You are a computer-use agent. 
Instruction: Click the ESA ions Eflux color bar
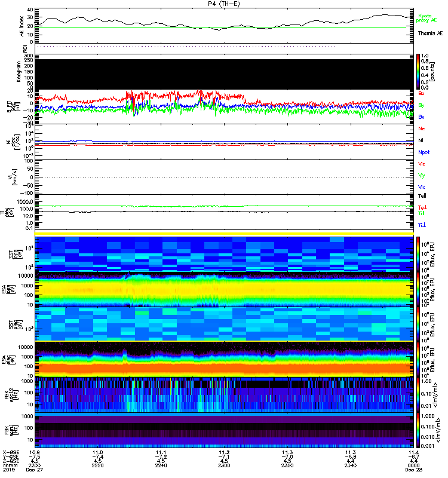pos(418,289)
